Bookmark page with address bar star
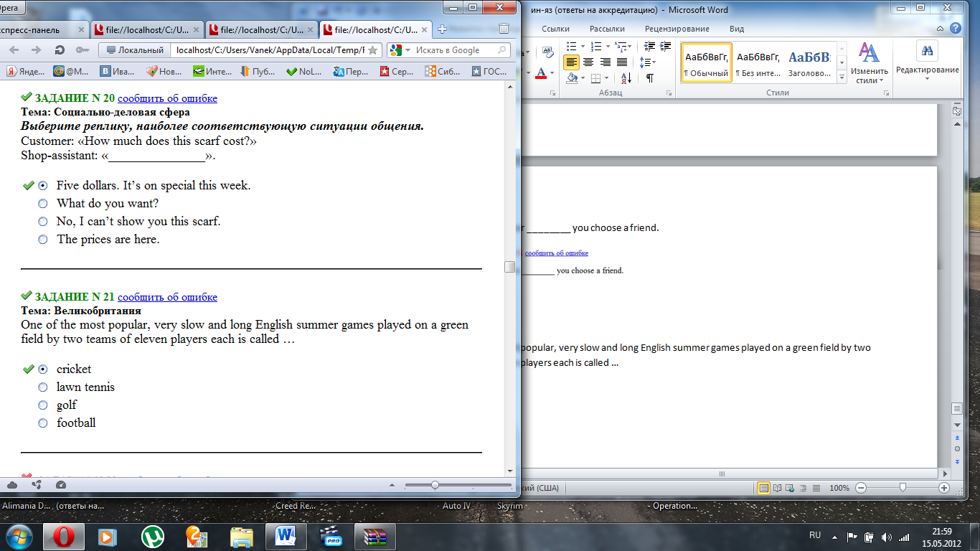The height and width of the screenshot is (551, 980). 372,50
